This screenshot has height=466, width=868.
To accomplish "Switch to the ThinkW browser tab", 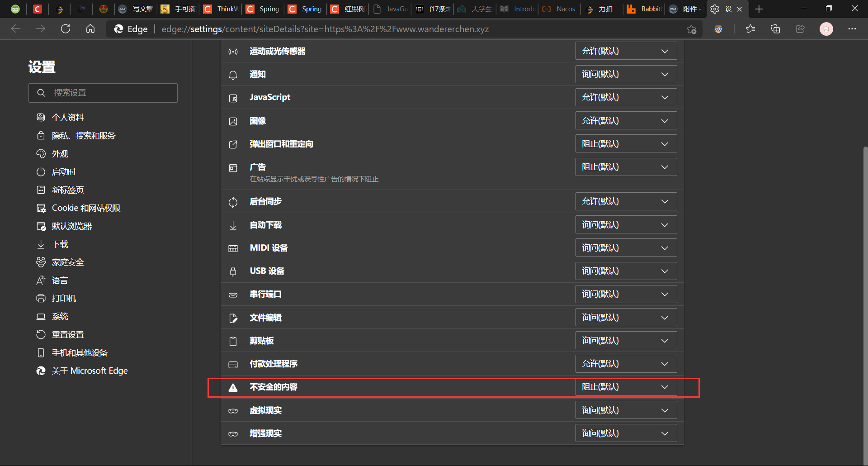I will pyautogui.click(x=221, y=9).
